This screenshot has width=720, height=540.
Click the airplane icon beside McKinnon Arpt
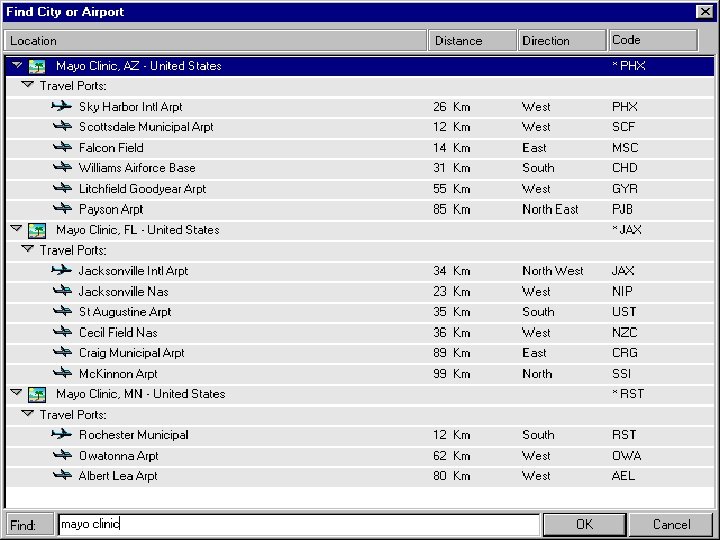point(62,373)
